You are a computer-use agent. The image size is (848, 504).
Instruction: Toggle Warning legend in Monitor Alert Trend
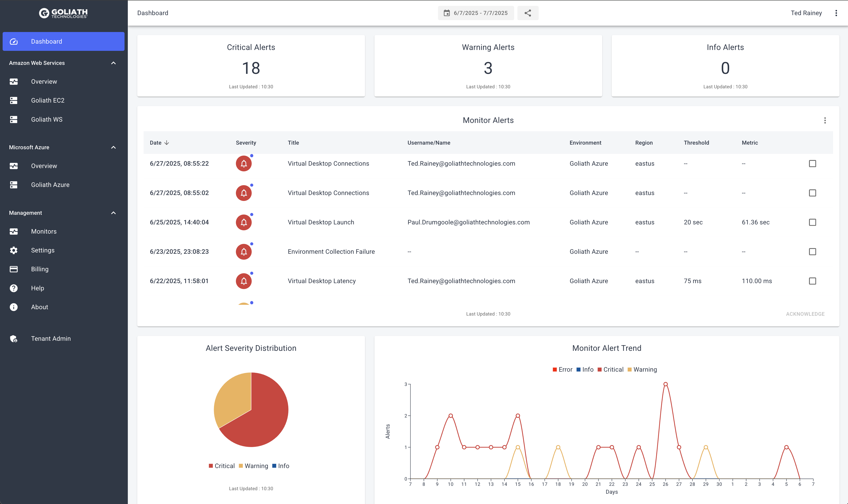point(642,369)
